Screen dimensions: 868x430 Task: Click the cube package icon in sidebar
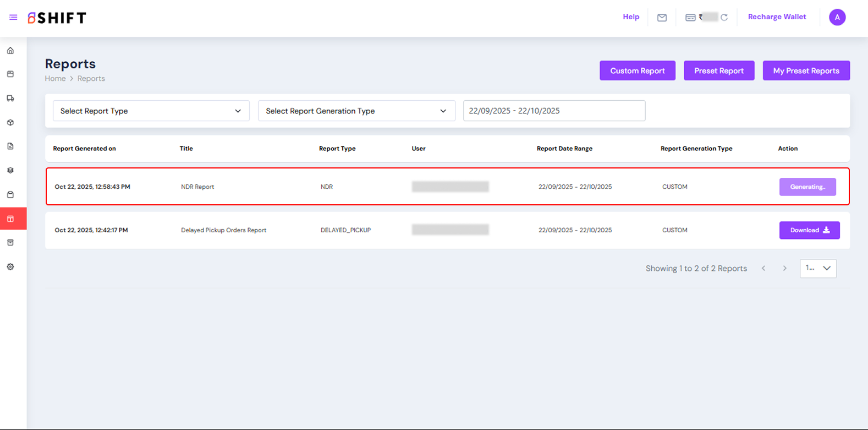(x=10, y=123)
